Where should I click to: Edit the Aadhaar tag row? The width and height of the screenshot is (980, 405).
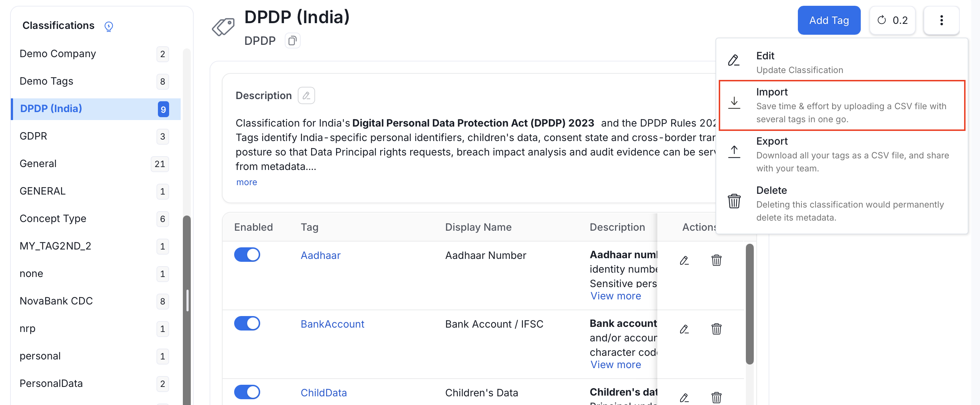pyautogui.click(x=684, y=260)
